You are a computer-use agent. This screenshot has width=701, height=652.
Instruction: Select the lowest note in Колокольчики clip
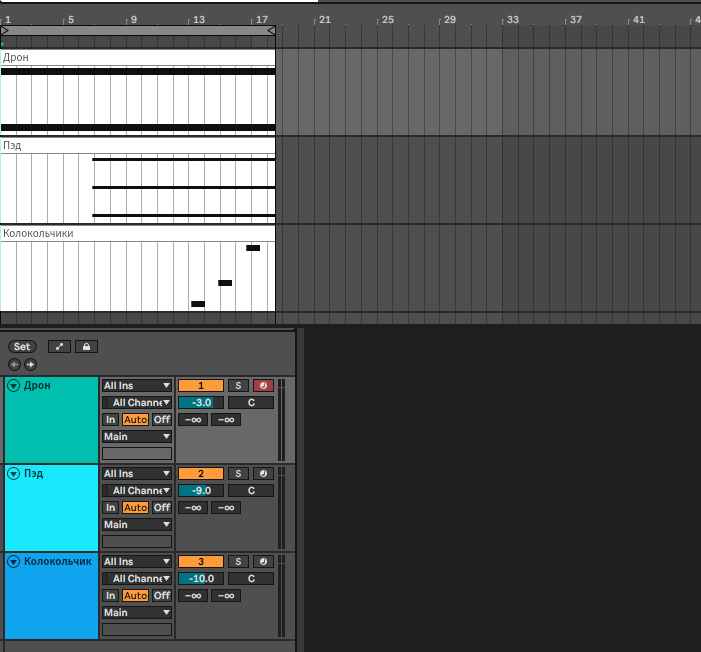point(198,304)
